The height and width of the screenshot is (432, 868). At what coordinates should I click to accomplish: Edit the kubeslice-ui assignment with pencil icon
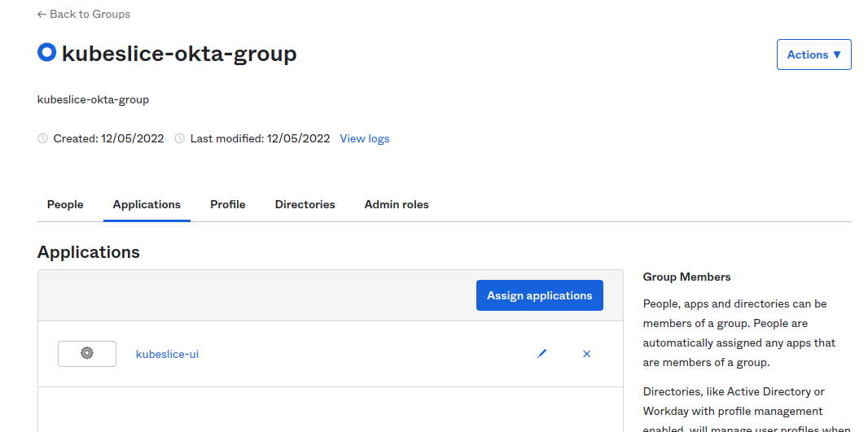[542, 353]
